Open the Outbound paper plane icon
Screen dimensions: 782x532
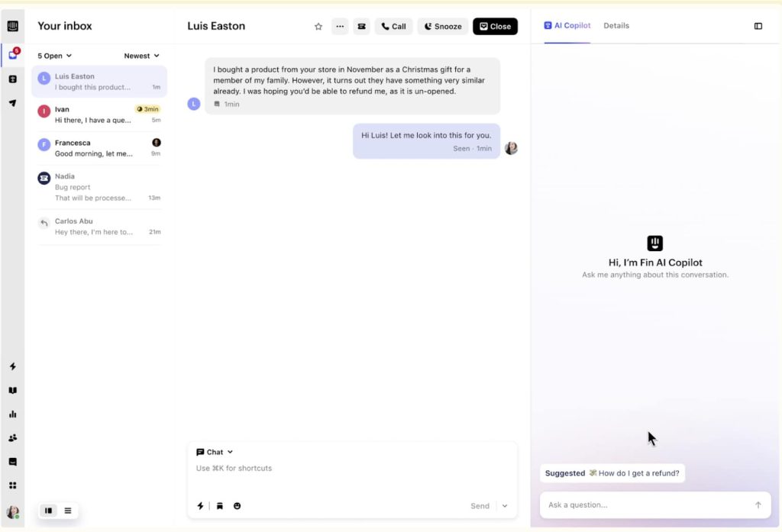coord(13,103)
